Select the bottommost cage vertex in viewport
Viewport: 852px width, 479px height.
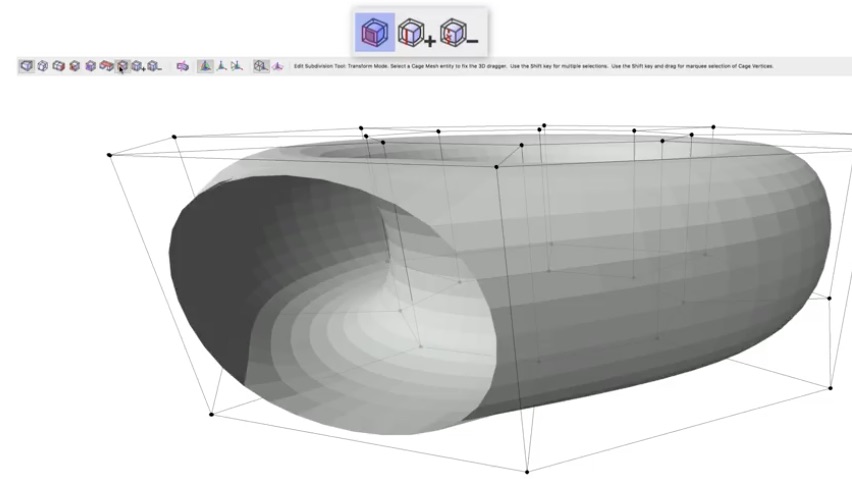527,471
